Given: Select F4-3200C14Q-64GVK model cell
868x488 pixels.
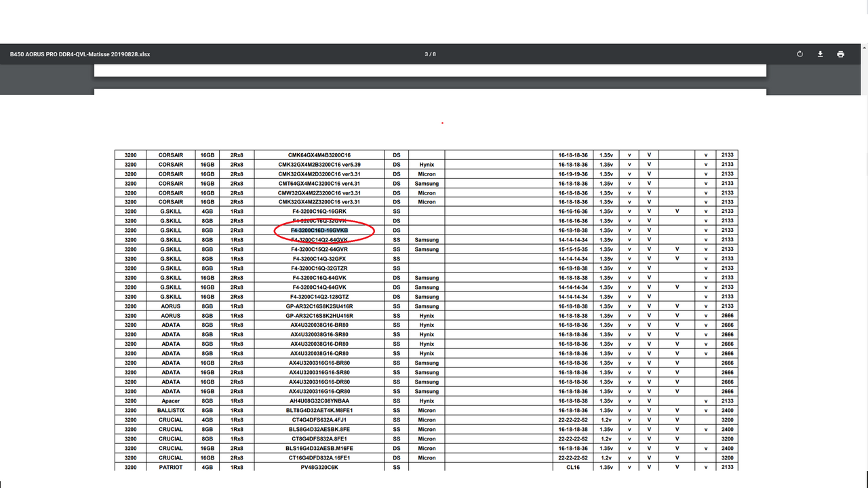Looking at the screenshot, I should [x=319, y=287].
